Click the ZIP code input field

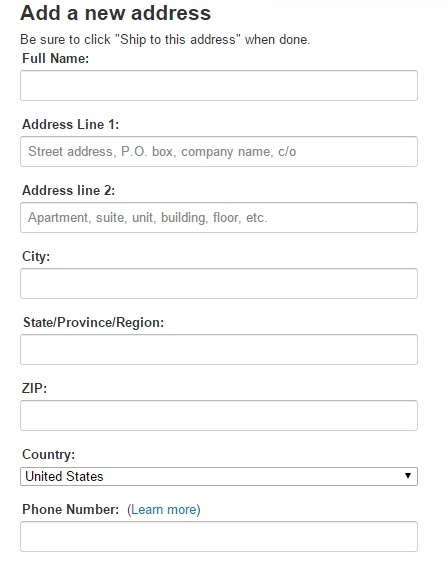219,415
